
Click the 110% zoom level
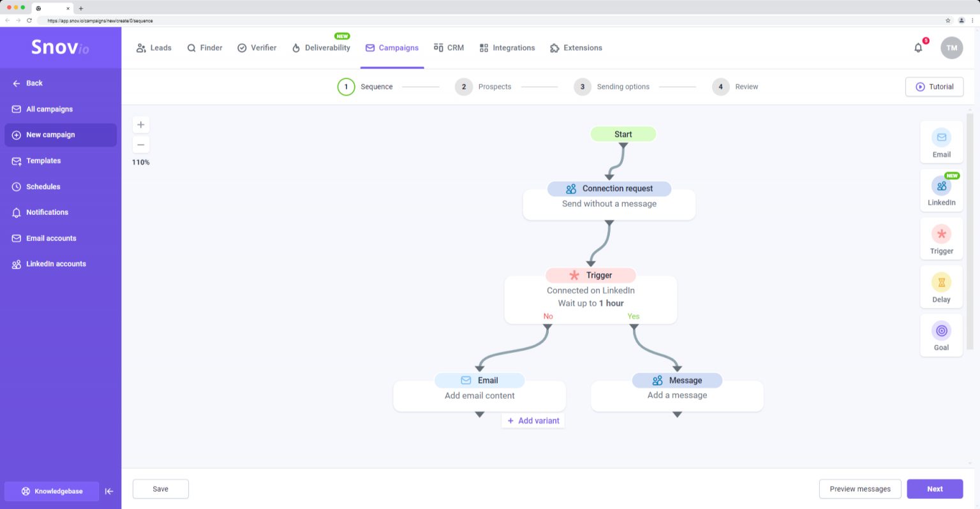[141, 163]
